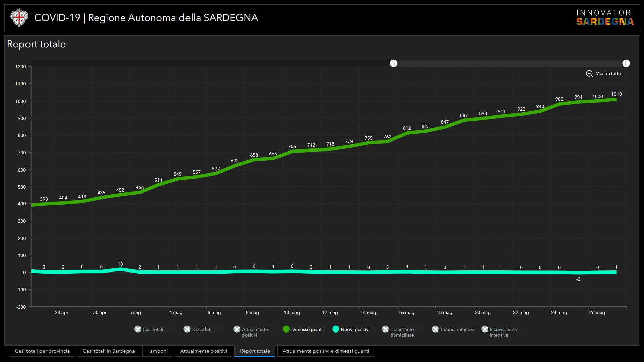The height and width of the screenshot is (362, 644).
Task: Click the Innovatori Sardegna logo
Action: coord(605,18)
